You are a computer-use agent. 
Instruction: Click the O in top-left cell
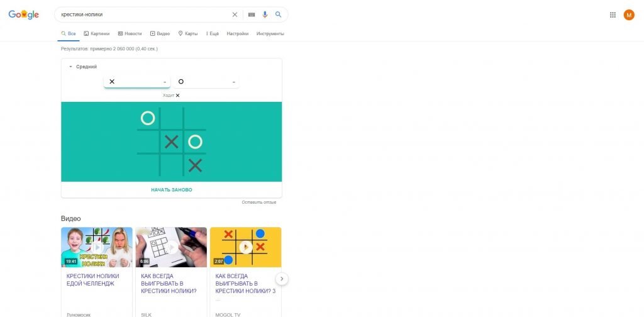click(148, 118)
